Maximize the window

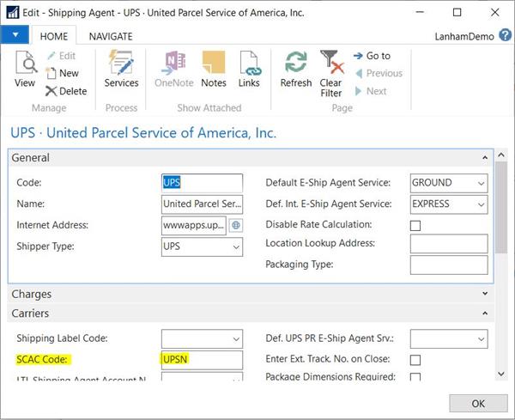(x=457, y=13)
